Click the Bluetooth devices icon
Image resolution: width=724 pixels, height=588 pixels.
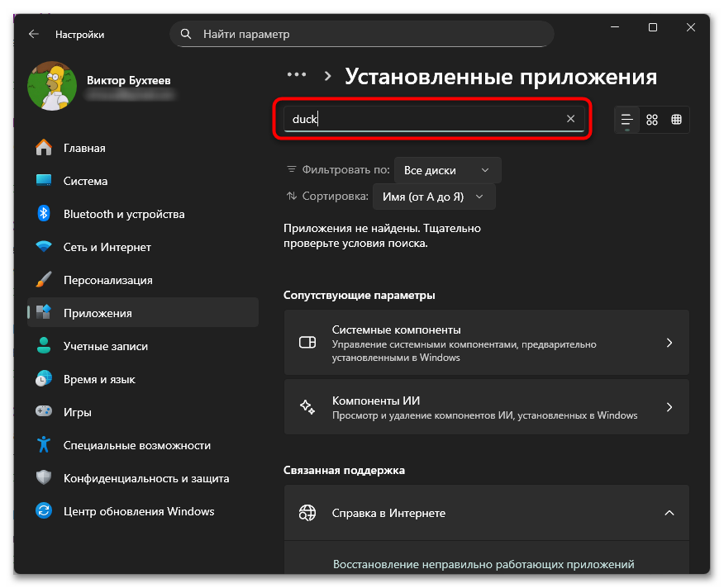43,214
